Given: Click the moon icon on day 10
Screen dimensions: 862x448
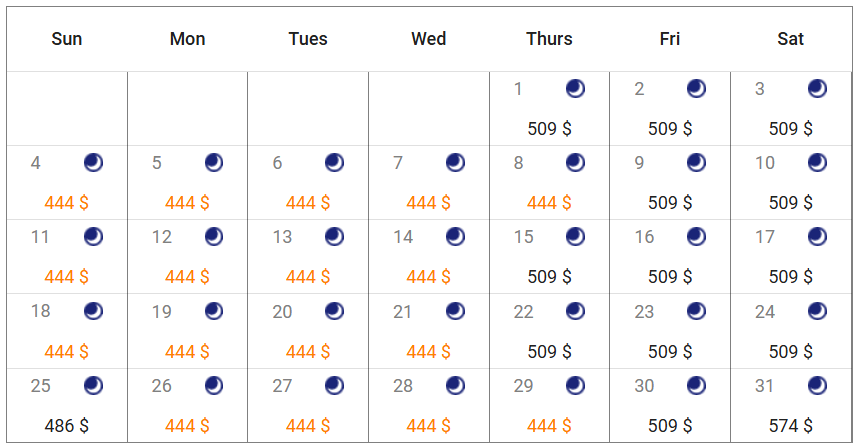Looking at the screenshot, I should point(817,163).
